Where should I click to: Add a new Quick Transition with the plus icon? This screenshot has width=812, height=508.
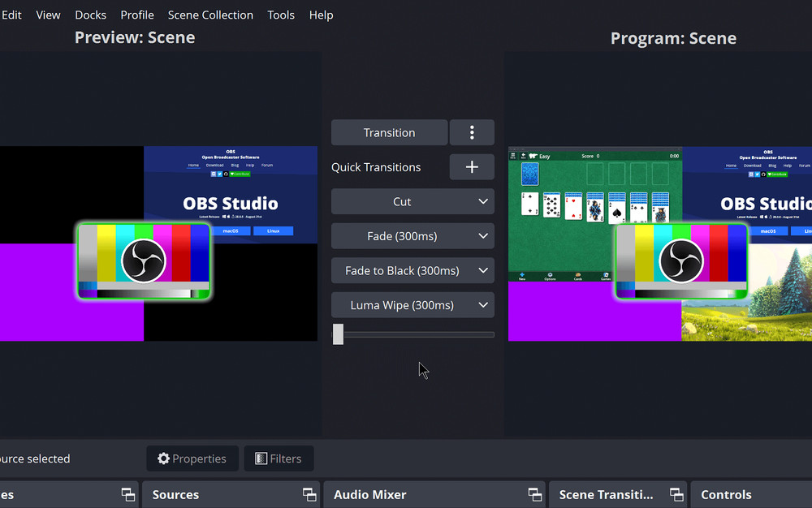click(x=472, y=166)
